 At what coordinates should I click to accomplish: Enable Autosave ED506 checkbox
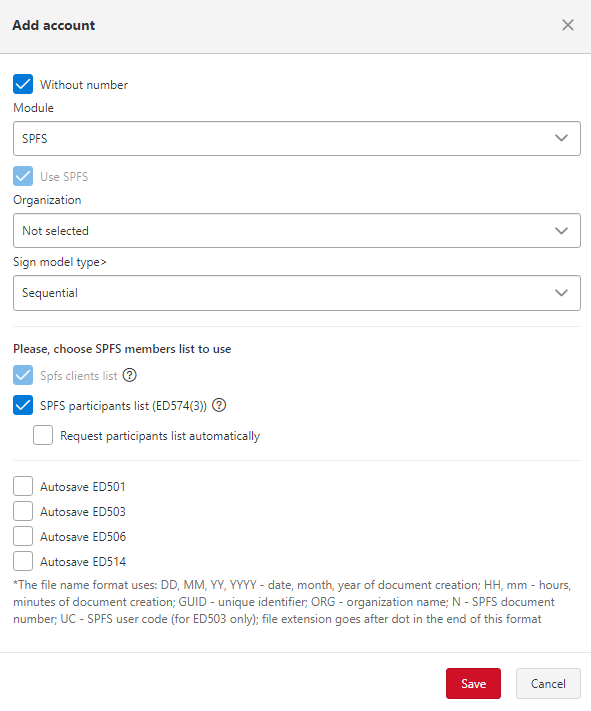point(23,536)
